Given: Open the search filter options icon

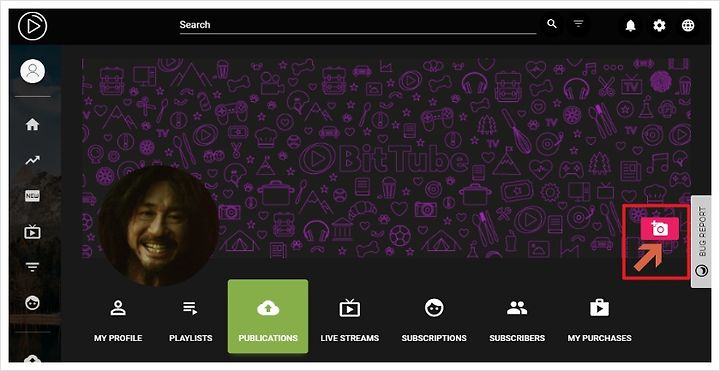Looking at the screenshot, I should [579, 24].
